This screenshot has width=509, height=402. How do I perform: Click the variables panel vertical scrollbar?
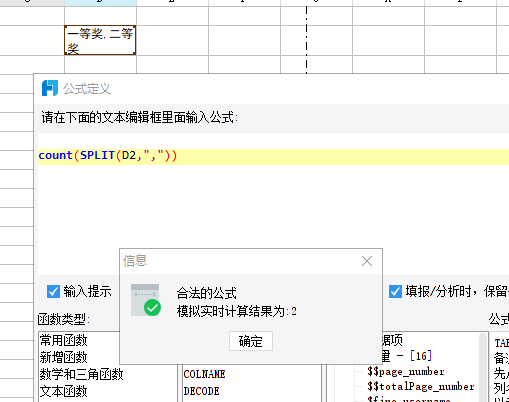click(483, 367)
